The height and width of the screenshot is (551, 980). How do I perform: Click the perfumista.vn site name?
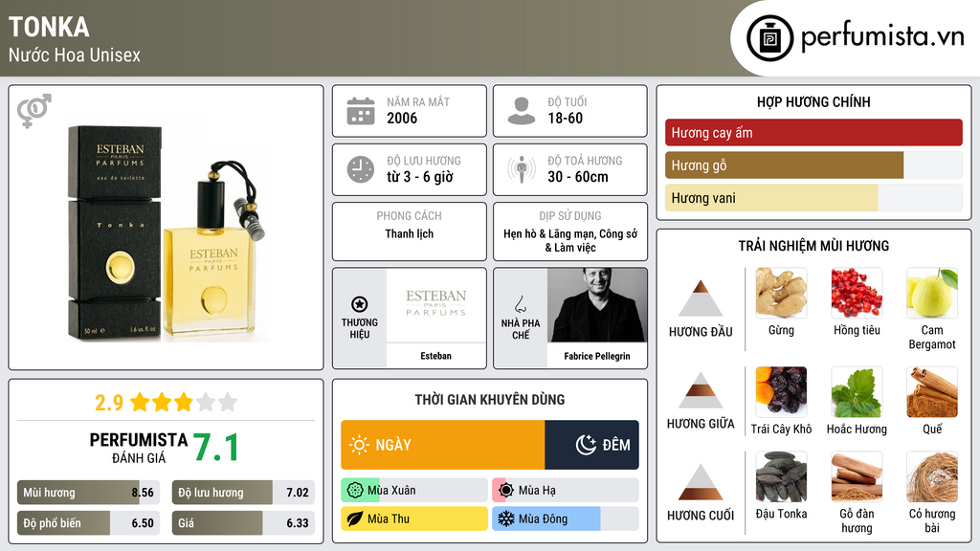click(x=882, y=37)
